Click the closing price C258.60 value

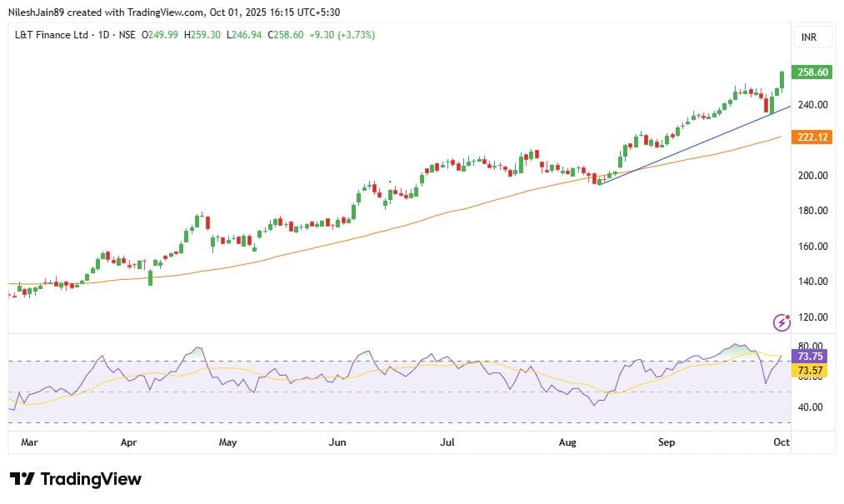point(283,34)
